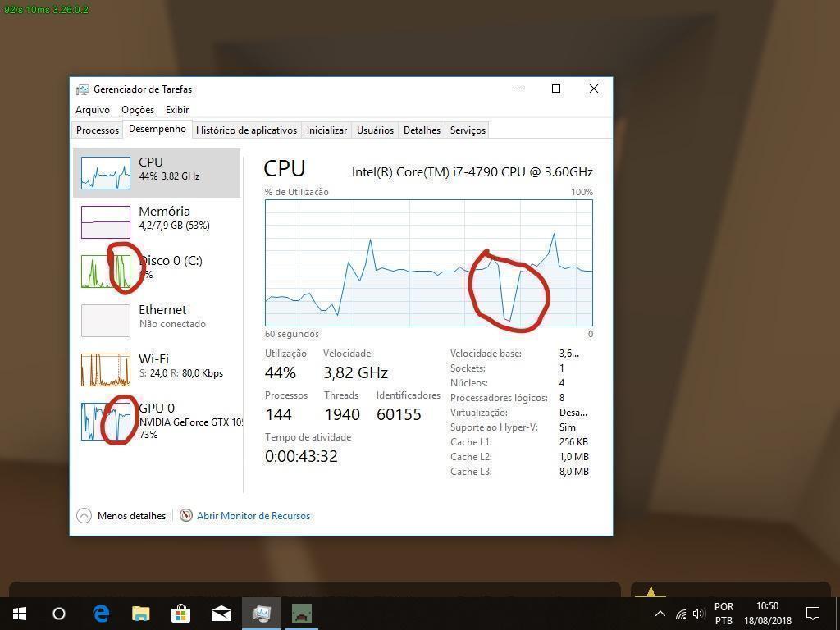Open the Exibir menu
The height and width of the screenshot is (630, 840).
click(x=177, y=110)
